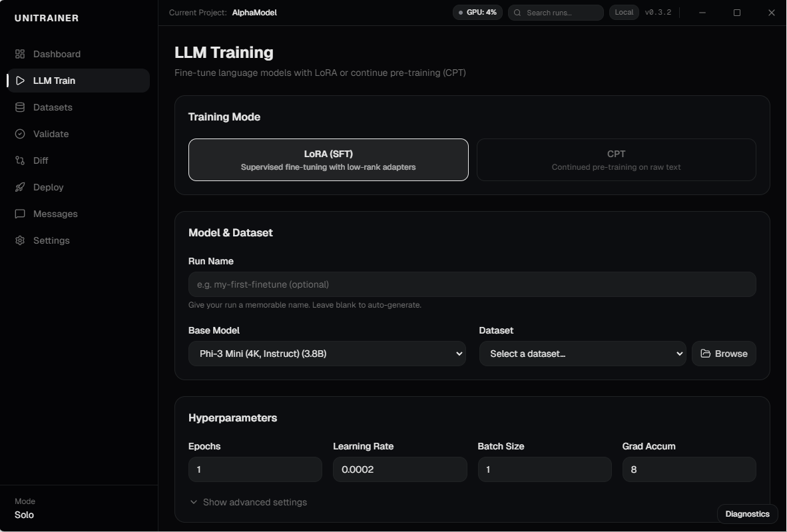Select the Diff branch icon
787x532 pixels.
pos(20,160)
